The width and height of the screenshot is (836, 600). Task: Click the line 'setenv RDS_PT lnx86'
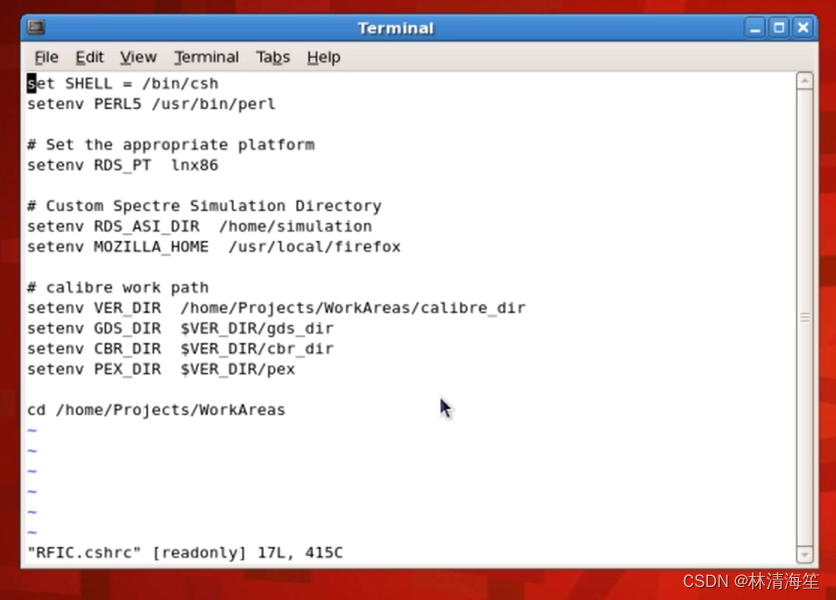click(x=123, y=165)
